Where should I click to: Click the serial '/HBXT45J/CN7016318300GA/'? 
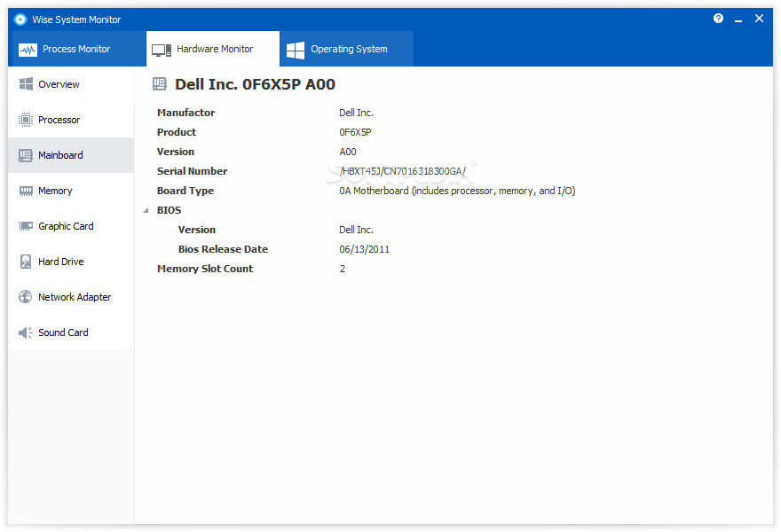[402, 171]
